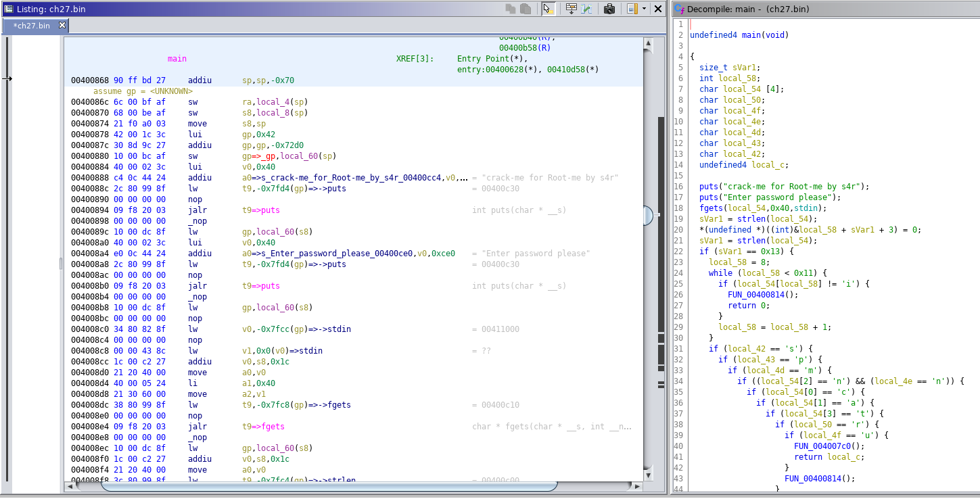Click if (local_4d == 'm') line
980x499 pixels.
[780, 371]
